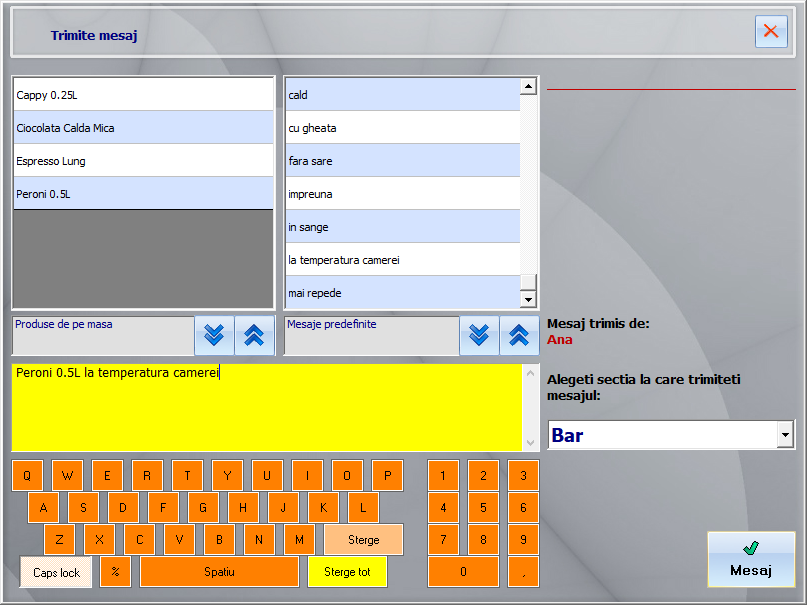Screen dimensions: 807x605
Task: Pick predefined message 'cu gheata'
Action: tap(402, 128)
